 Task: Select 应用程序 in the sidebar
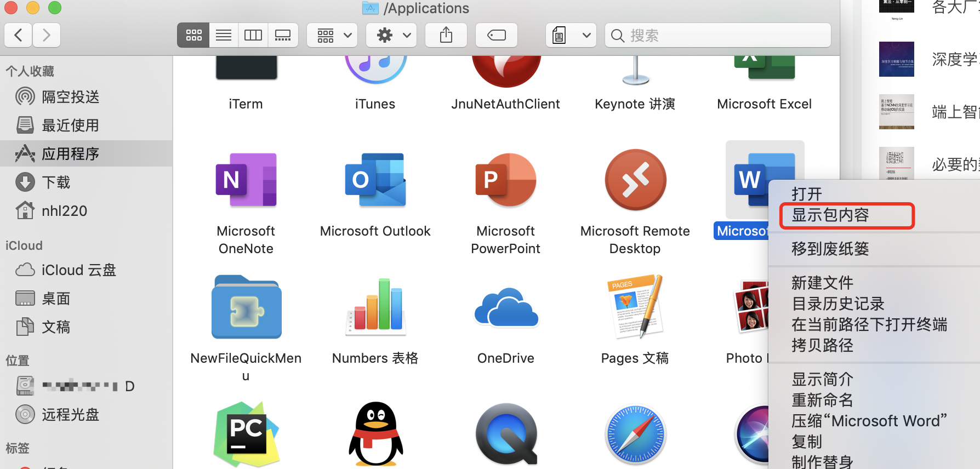(86, 154)
